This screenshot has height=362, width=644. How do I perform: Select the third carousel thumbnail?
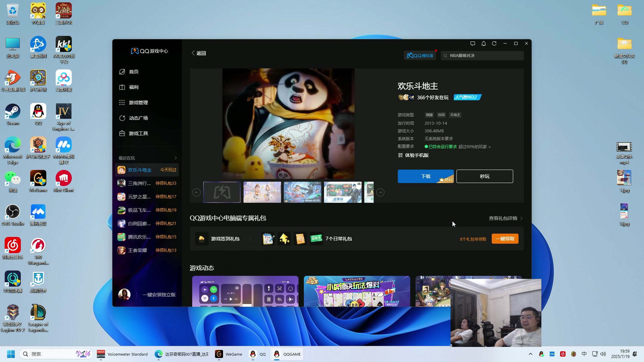pyautogui.click(x=303, y=192)
